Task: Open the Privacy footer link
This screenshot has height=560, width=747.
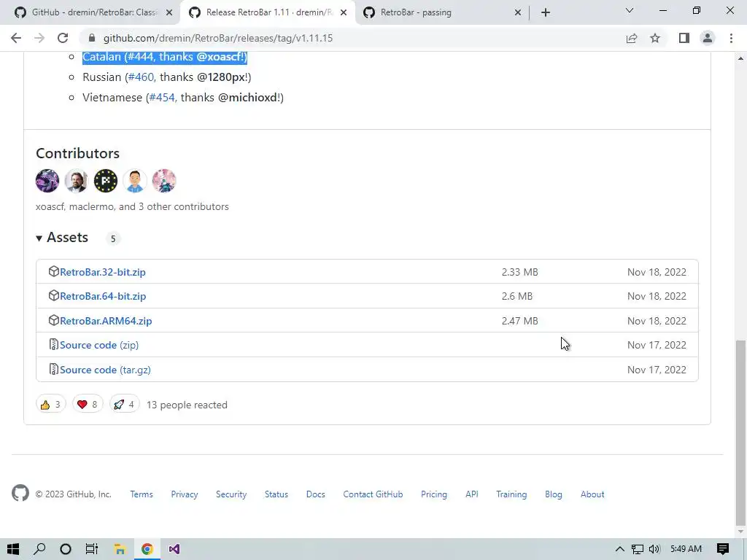Action: click(x=185, y=494)
